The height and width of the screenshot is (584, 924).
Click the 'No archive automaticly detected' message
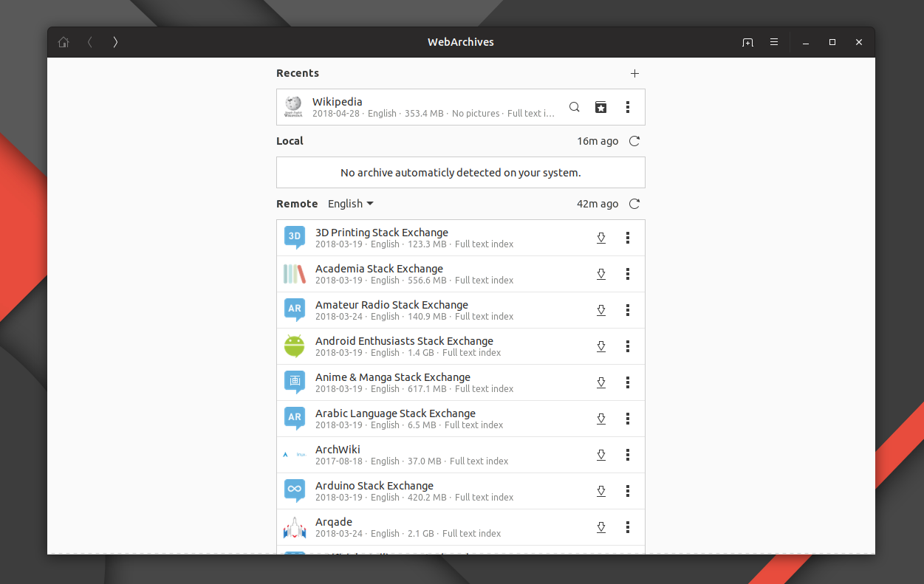[x=461, y=173]
